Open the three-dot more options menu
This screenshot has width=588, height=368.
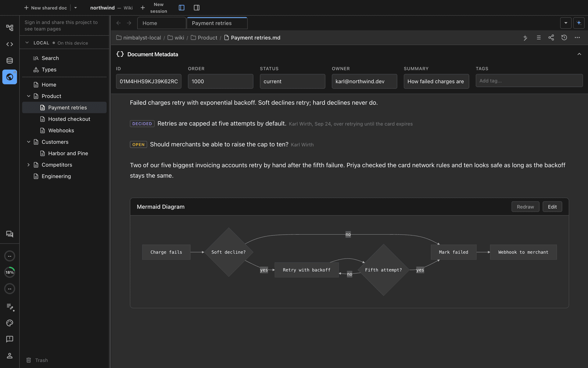click(x=577, y=38)
